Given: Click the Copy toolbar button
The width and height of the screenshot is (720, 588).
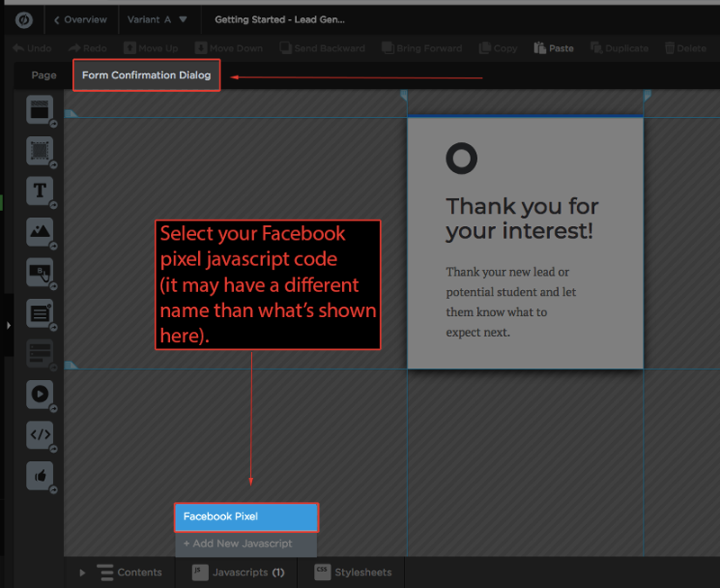Looking at the screenshot, I should pyautogui.click(x=499, y=49).
